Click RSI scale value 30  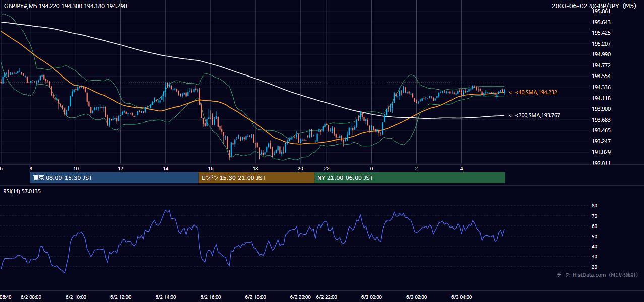[594, 257]
